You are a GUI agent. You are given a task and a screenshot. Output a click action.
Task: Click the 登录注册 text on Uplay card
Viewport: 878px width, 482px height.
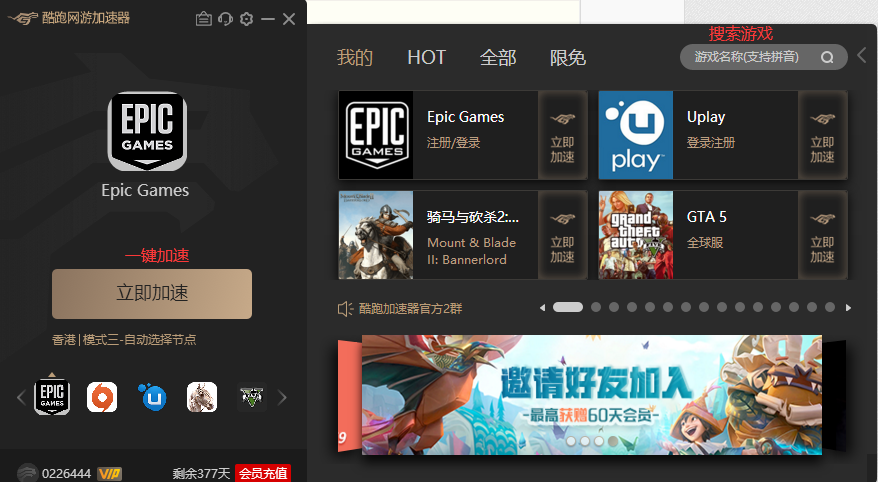pos(711,143)
